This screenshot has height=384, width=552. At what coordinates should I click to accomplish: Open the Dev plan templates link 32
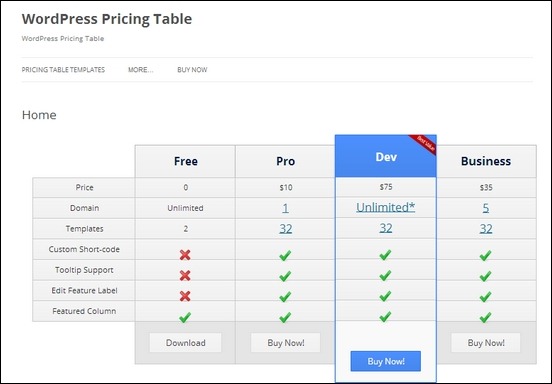385,228
